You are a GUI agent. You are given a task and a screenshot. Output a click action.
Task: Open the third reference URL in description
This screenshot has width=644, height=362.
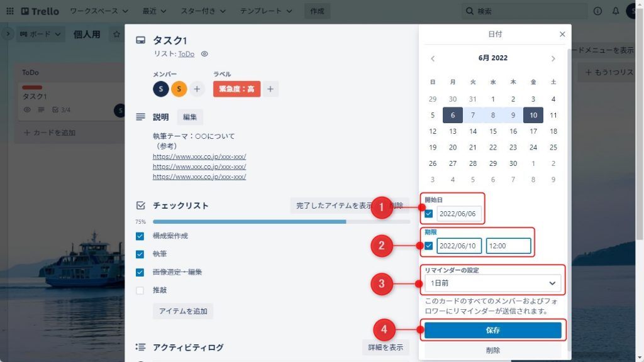199,177
